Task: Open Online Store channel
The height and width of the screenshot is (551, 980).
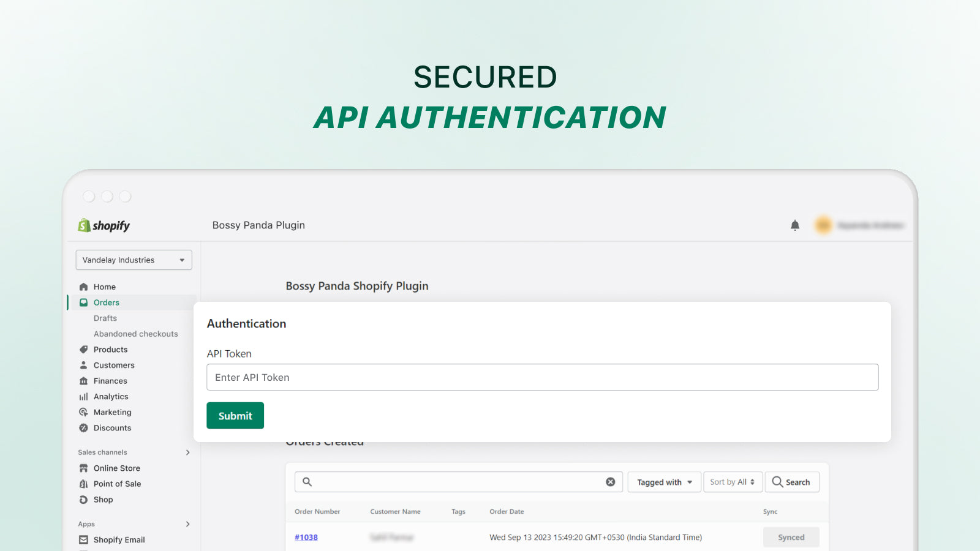Action: tap(117, 468)
